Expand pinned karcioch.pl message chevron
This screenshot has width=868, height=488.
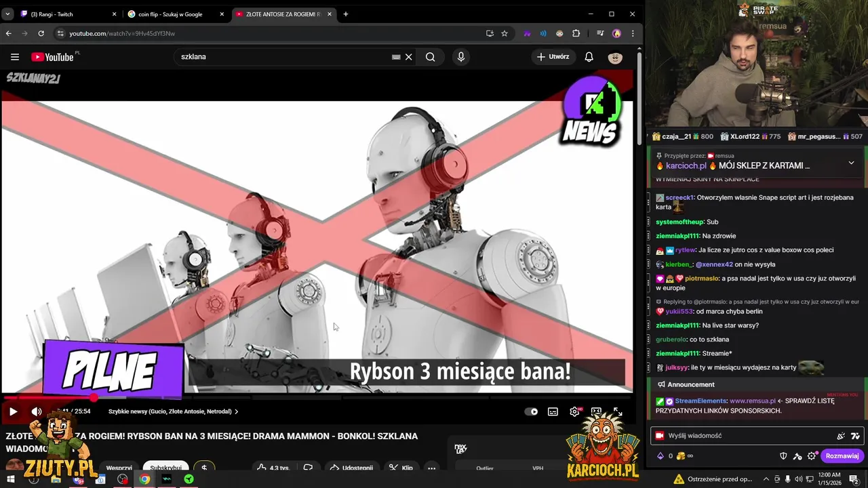(851, 163)
